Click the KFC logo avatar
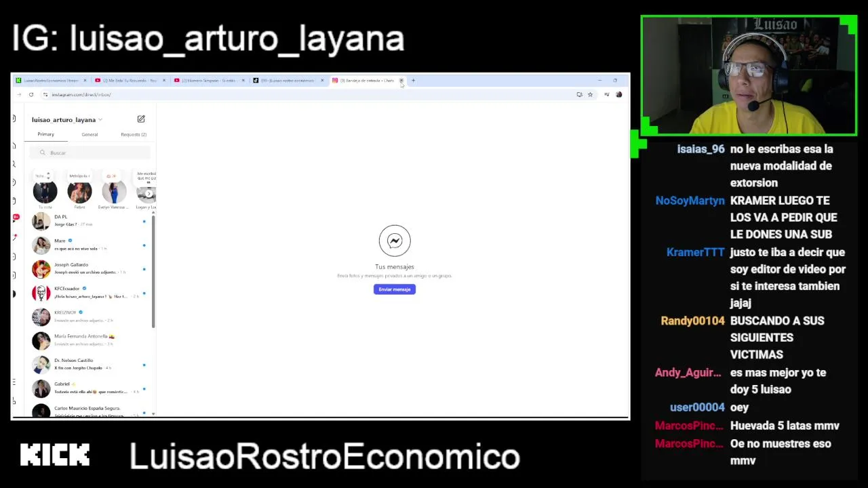This screenshot has width=868, height=488. pyautogui.click(x=41, y=293)
